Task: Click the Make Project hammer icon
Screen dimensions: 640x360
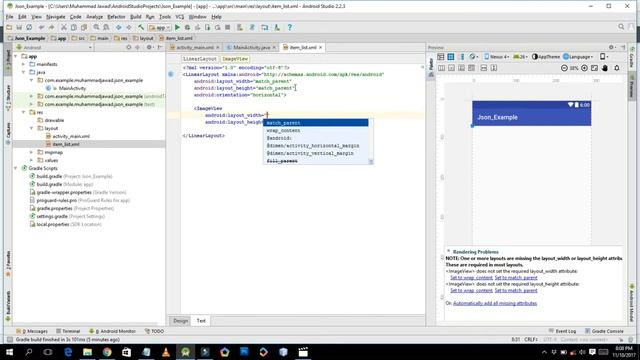Action: click(x=141, y=27)
